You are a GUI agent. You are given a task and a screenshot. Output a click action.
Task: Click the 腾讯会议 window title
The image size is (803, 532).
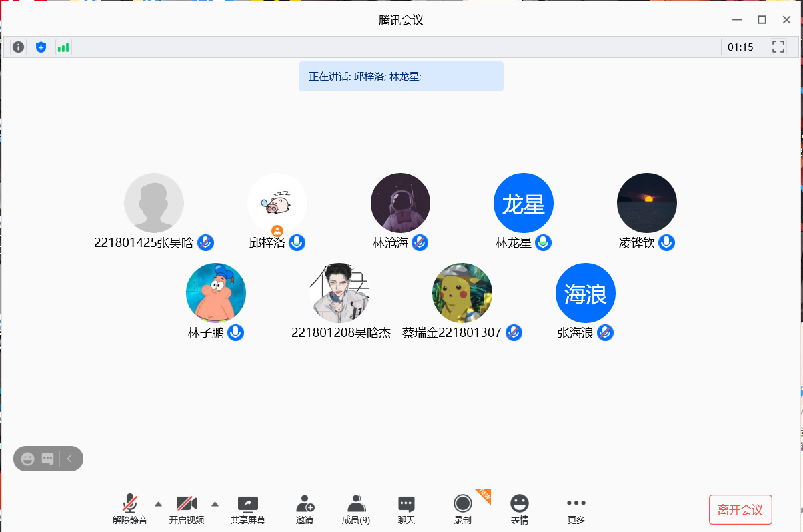(x=401, y=20)
